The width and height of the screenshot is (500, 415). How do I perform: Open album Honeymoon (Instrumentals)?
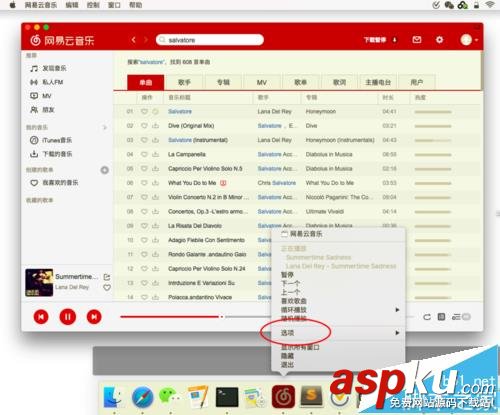340,140
